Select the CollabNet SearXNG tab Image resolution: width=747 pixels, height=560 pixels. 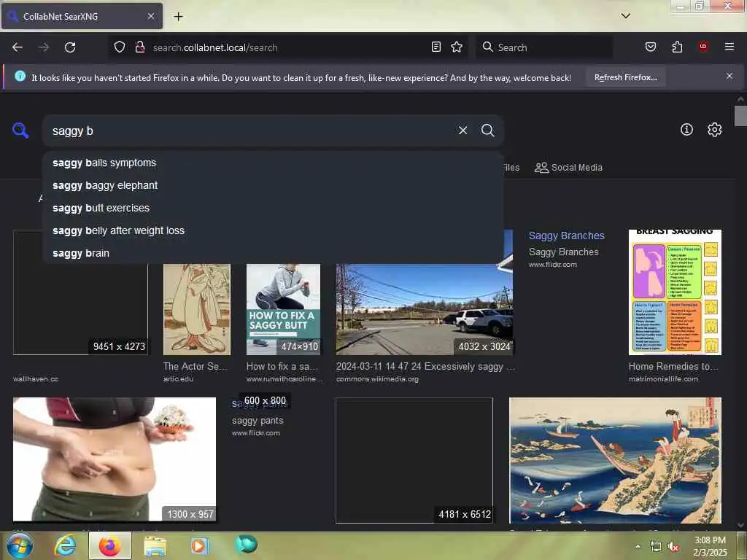82,16
